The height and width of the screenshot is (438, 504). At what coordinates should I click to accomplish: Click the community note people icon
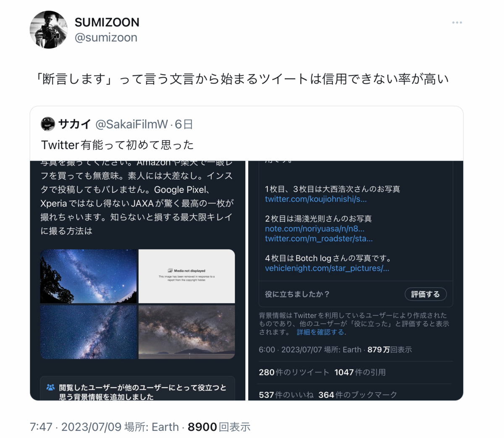pos(50,387)
